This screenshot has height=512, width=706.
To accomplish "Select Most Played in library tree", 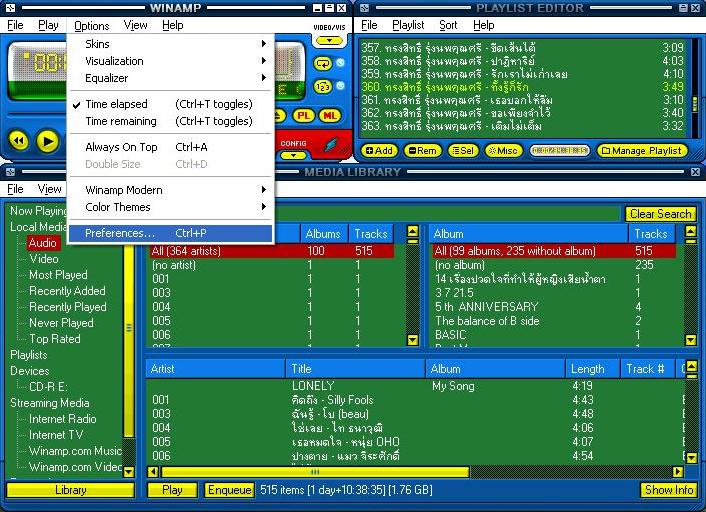I will coord(58,275).
